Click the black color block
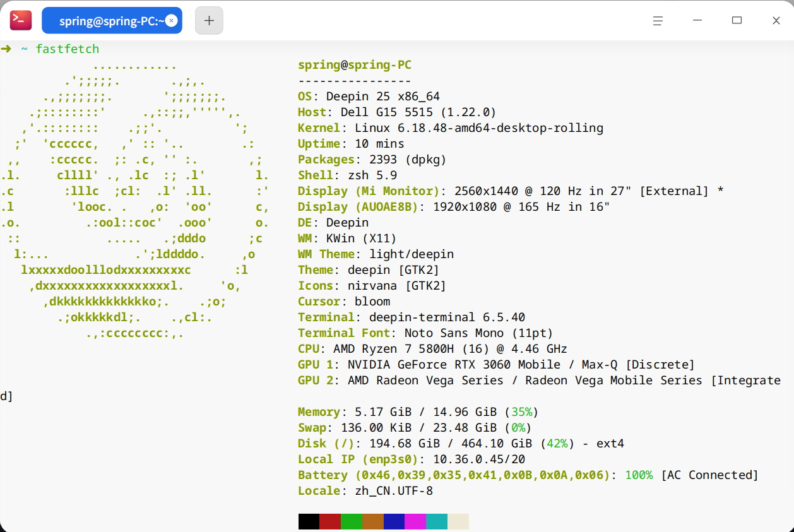 tap(309, 521)
